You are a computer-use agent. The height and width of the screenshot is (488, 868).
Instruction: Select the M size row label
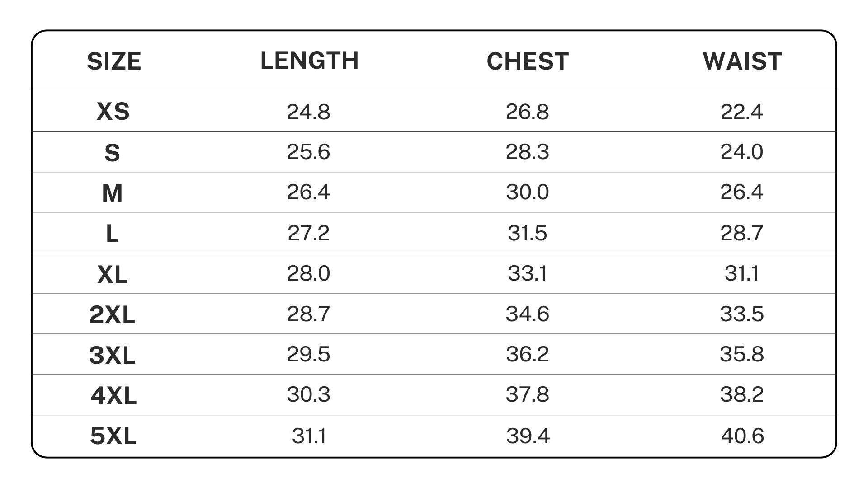tap(113, 193)
